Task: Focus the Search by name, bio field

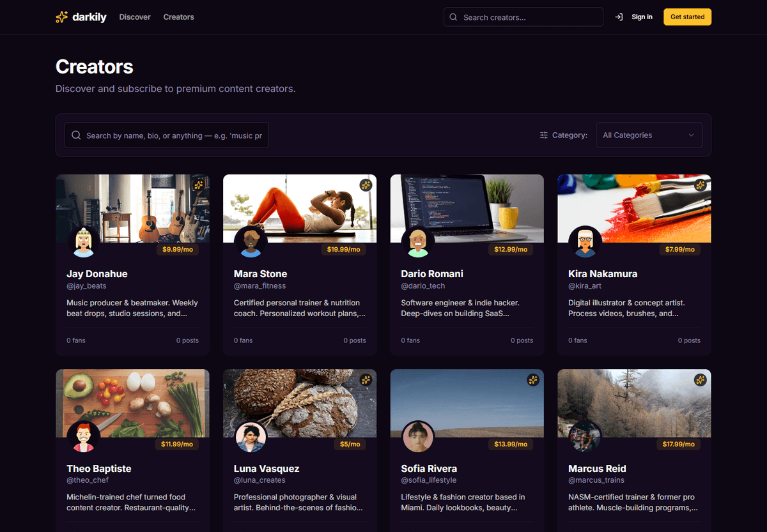Action: pyautogui.click(x=167, y=135)
